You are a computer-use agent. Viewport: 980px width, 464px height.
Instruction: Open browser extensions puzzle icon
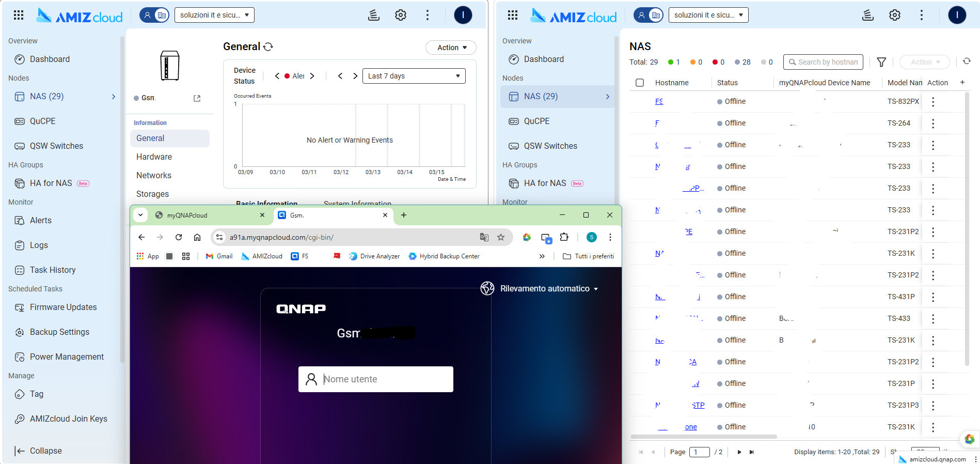click(564, 237)
